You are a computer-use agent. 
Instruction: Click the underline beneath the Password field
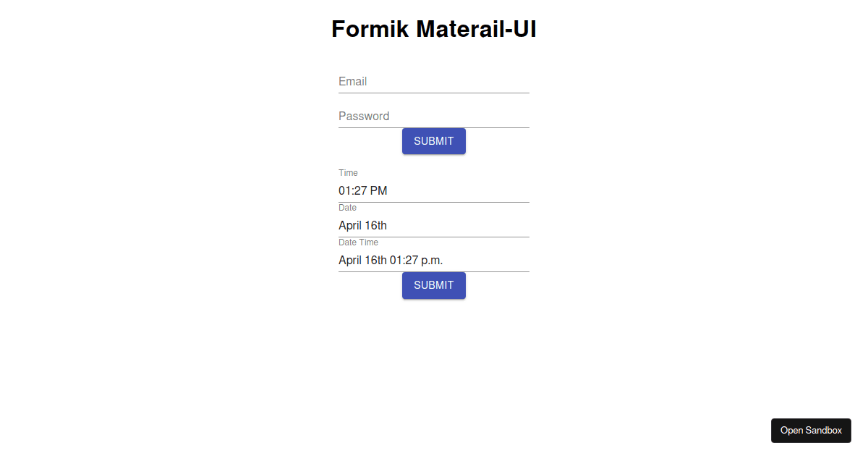pos(434,127)
